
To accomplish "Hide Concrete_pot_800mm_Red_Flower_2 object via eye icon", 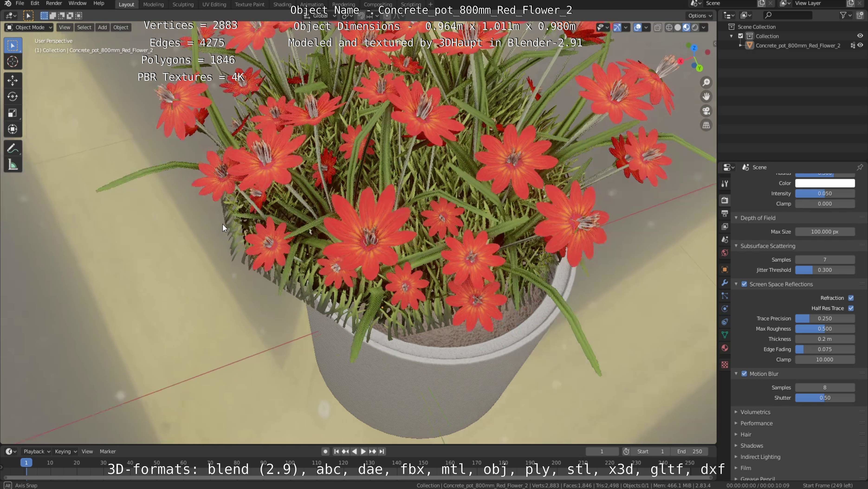I will pyautogui.click(x=860, y=45).
